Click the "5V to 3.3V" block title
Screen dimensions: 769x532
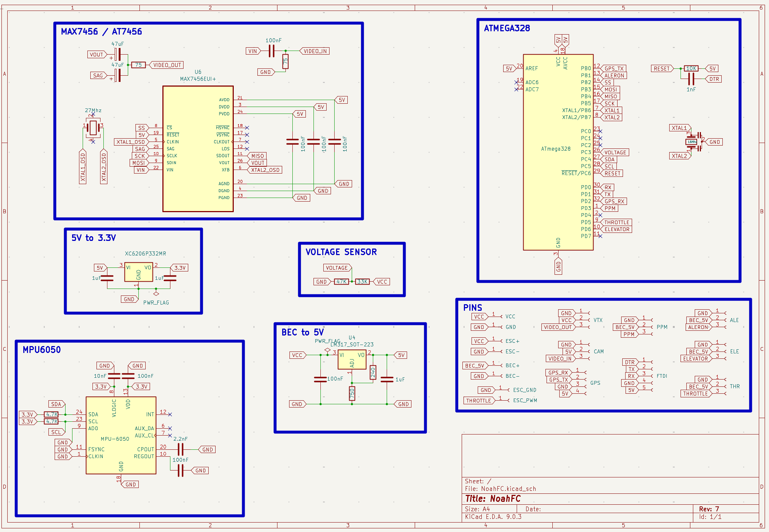[x=94, y=238]
